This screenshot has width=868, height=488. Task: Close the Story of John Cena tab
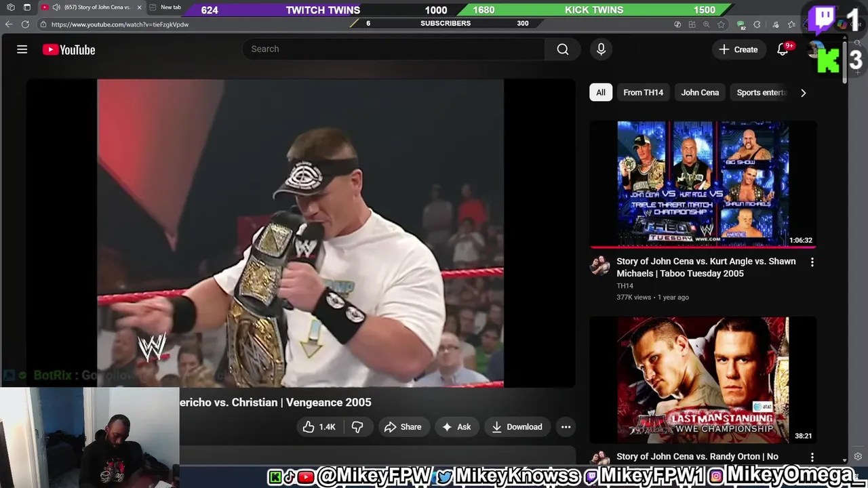coord(139,7)
